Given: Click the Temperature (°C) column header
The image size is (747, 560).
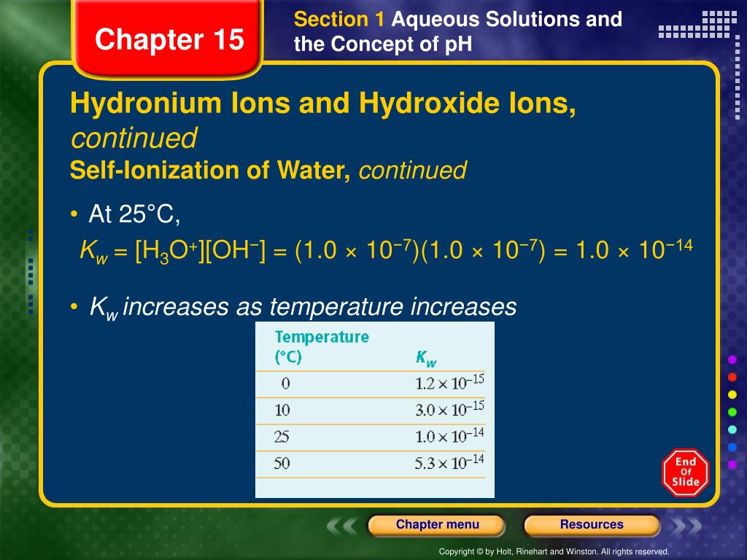Looking at the screenshot, I should point(322,346).
